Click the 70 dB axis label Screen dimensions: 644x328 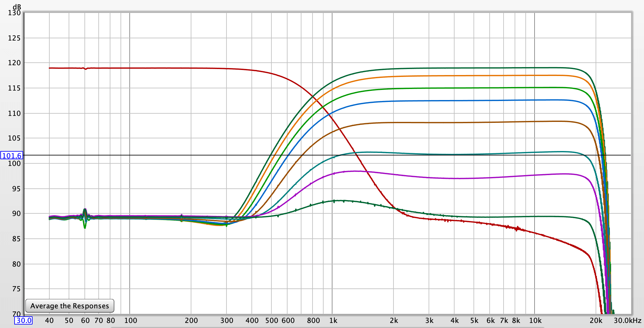click(x=16, y=314)
